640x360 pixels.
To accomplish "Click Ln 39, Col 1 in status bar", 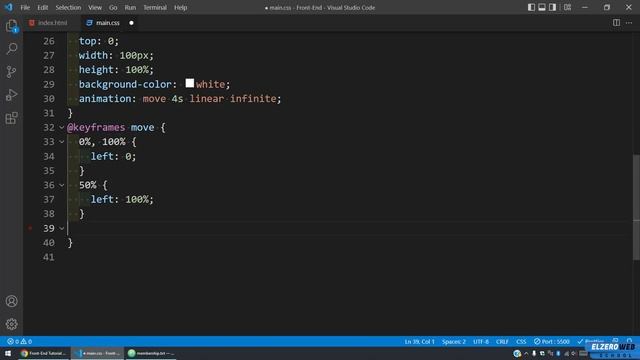I will (419, 341).
